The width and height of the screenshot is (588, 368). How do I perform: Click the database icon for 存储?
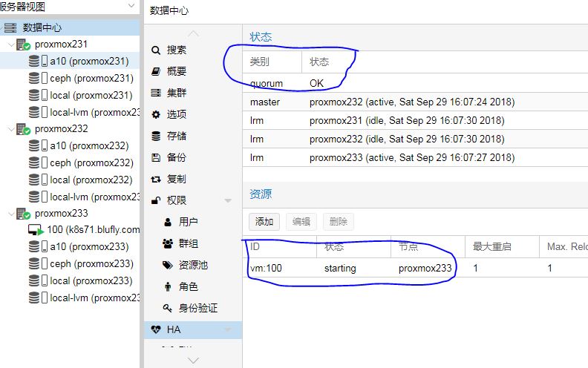pyautogui.click(x=156, y=136)
